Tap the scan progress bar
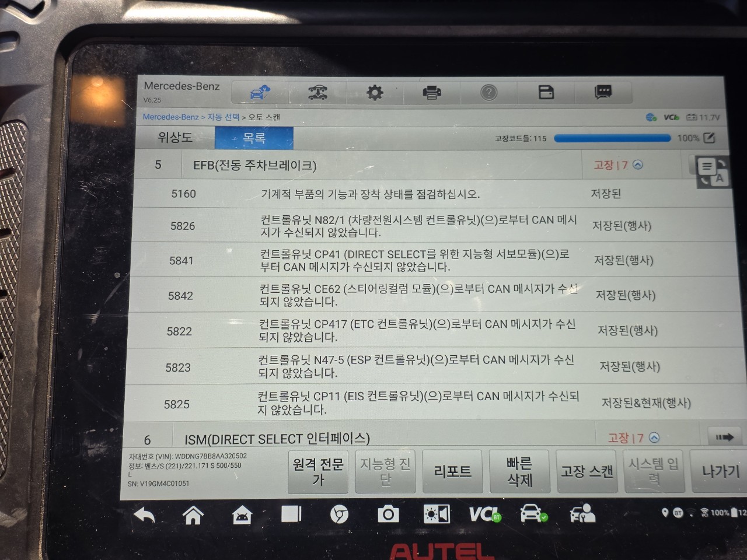747x560 pixels. point(612,138)
